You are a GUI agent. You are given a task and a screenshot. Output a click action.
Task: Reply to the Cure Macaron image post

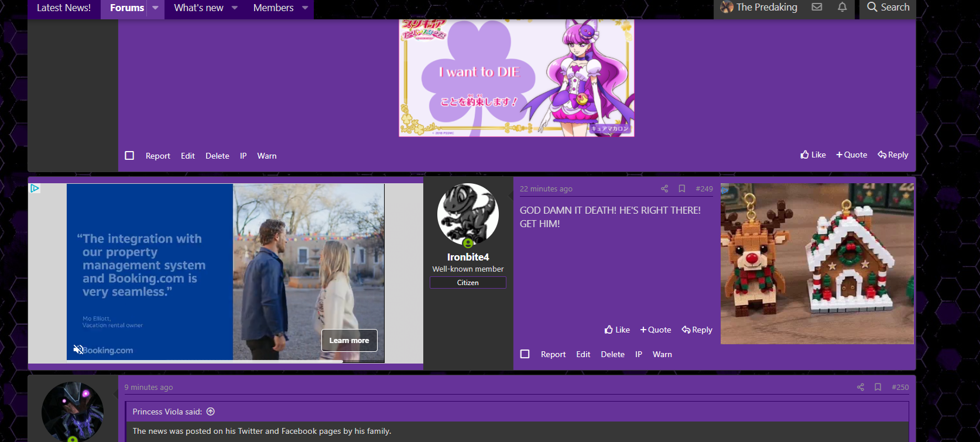(893, 155)
